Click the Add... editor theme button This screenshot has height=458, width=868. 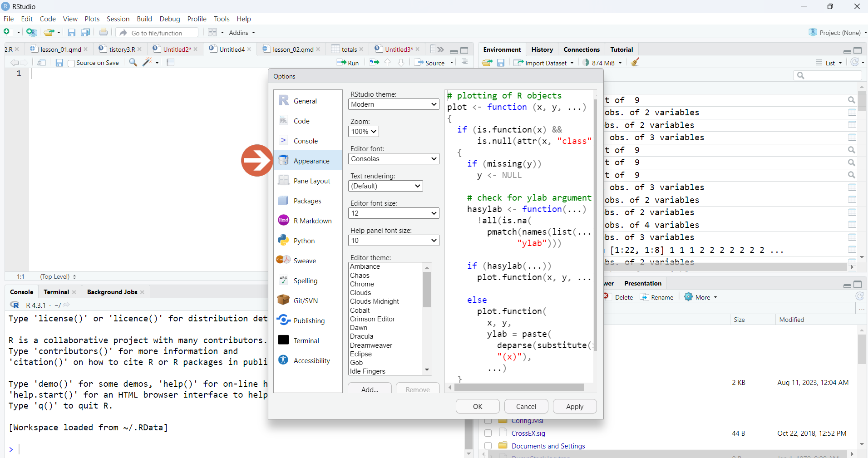click(x=370, y=389)
